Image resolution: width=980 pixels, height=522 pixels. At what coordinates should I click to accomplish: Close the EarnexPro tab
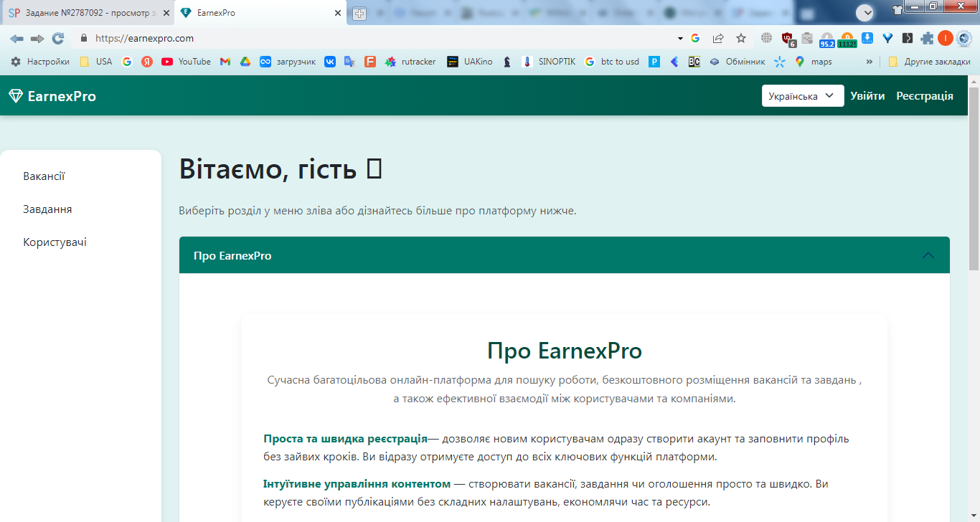pyautogui.click(x=338, y=13)
